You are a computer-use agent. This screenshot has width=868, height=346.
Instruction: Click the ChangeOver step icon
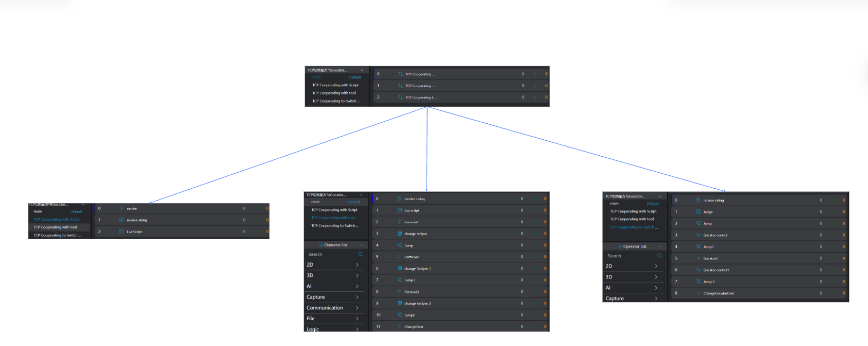coord(399,326)
